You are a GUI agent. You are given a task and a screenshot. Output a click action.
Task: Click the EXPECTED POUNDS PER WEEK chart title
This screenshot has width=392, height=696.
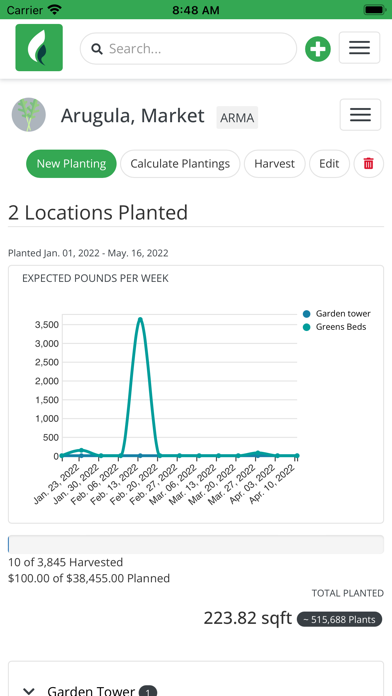tap(95, 278)
